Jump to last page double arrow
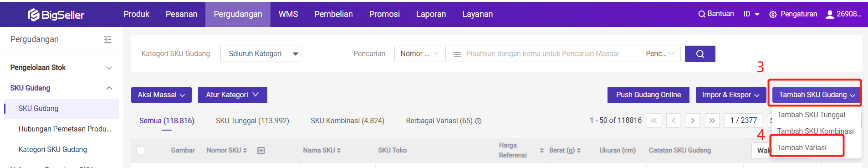868x168 pixels. pos(712,121)
